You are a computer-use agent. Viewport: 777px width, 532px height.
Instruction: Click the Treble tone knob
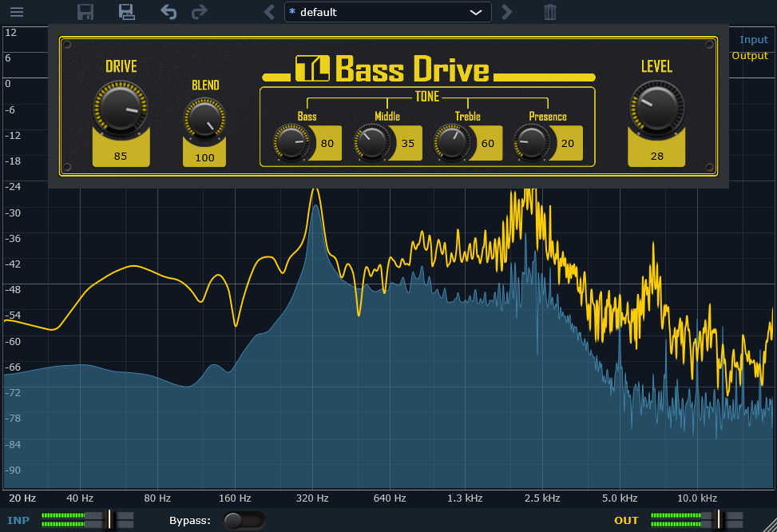[452, 143]
